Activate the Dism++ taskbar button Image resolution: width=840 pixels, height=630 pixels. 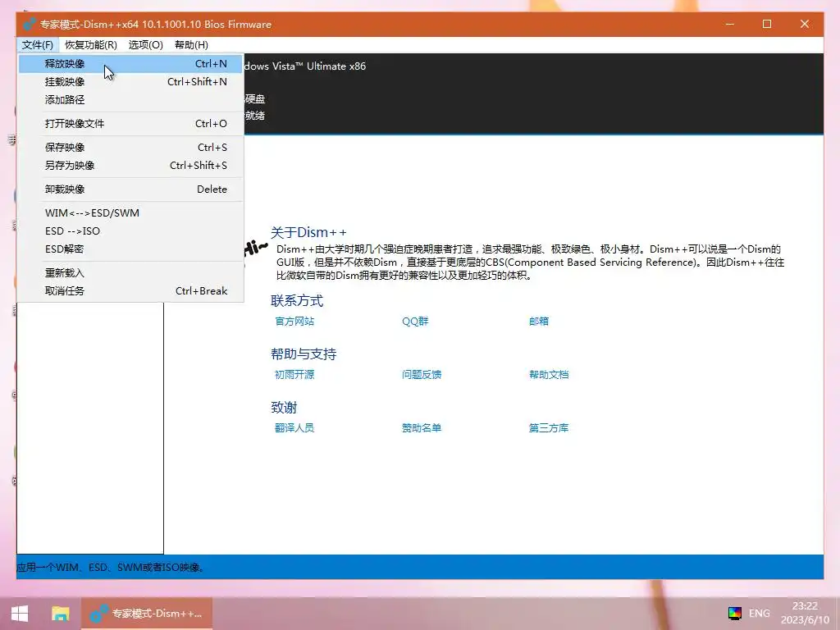(147, 614)
